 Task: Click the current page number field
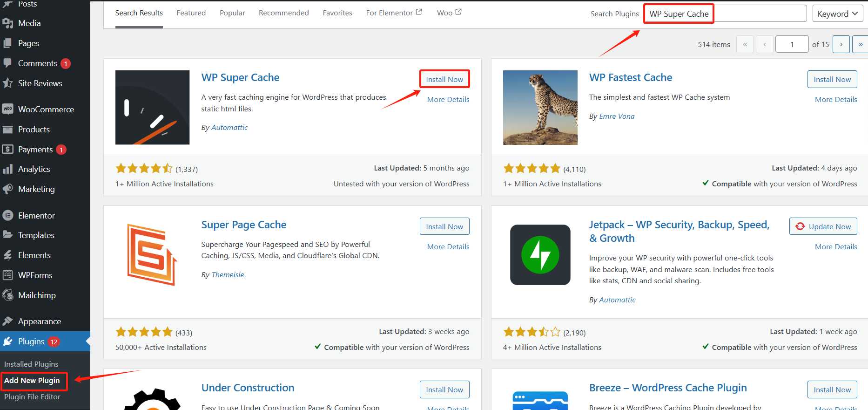[x=792, y=44]
